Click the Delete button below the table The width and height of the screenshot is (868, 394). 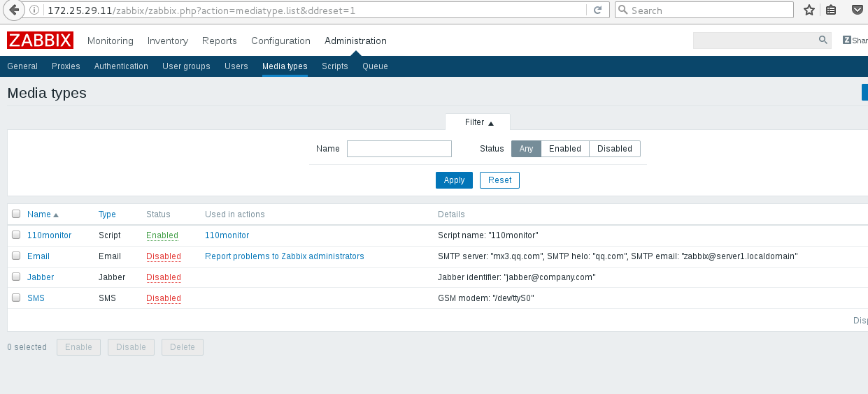point(183,347)
